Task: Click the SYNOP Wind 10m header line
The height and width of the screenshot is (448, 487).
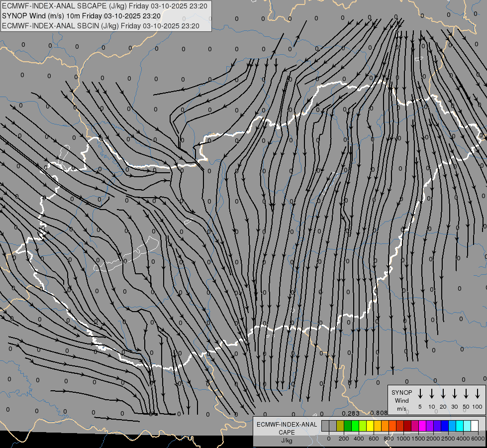Action: pos(82,16)
